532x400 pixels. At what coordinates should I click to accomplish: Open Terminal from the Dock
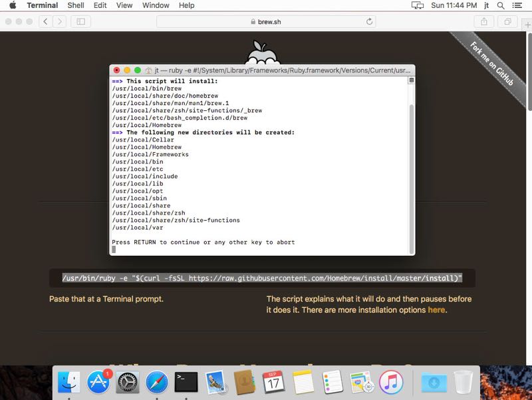pos(186,382)
